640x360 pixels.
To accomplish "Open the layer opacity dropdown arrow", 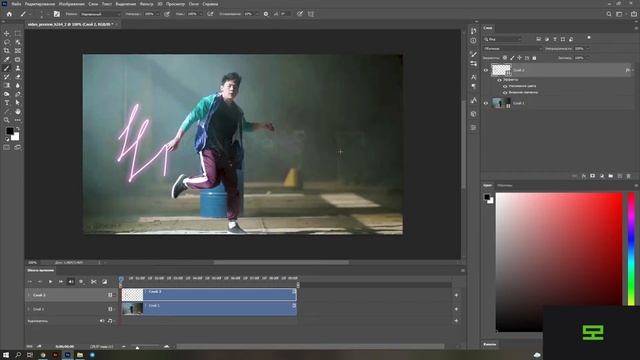I will [x=588, y=49].
